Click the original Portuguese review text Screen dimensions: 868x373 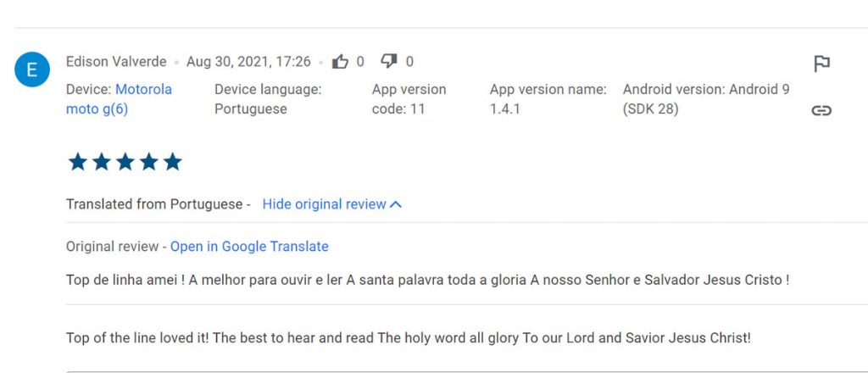(427, 280)
